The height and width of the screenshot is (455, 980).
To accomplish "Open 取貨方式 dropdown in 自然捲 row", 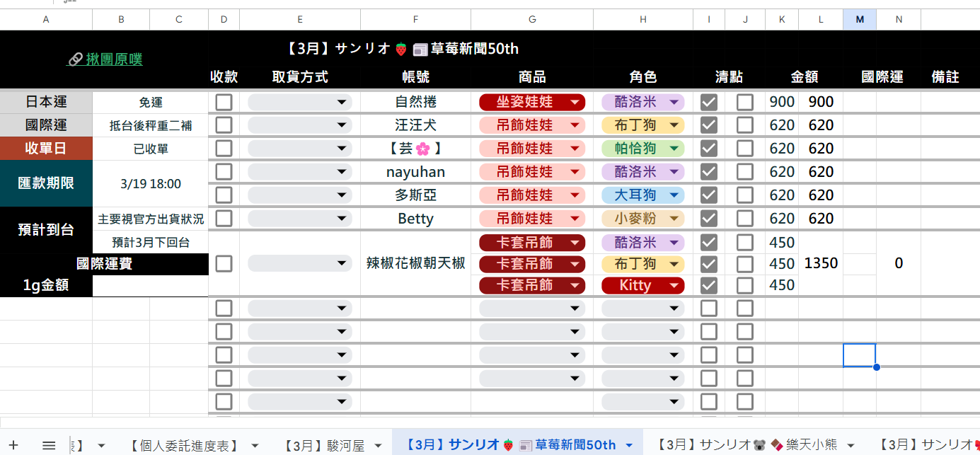I will pos(300,102).
